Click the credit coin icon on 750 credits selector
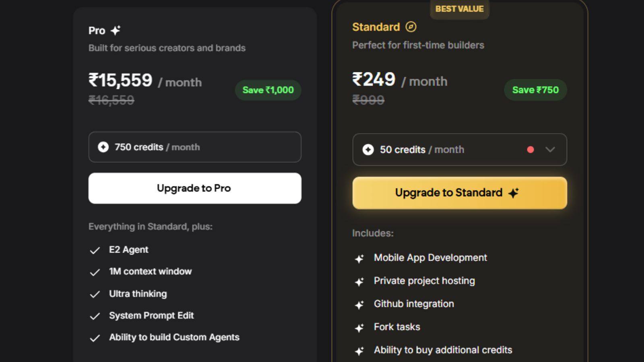The height and width of the screenshot is (362, 644). coord(103,147)
